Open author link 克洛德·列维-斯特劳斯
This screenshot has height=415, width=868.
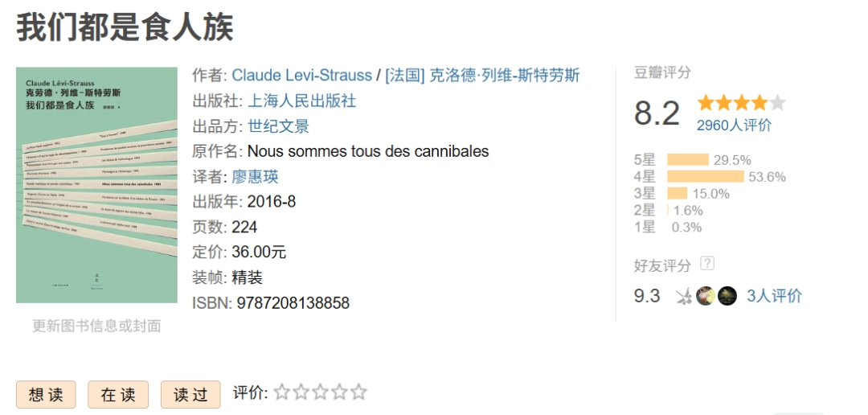482,76
